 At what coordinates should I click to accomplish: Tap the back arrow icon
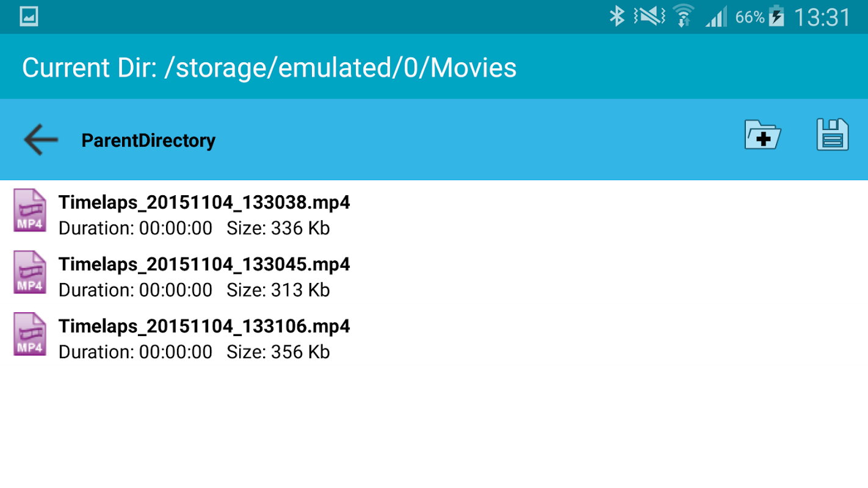41,140
